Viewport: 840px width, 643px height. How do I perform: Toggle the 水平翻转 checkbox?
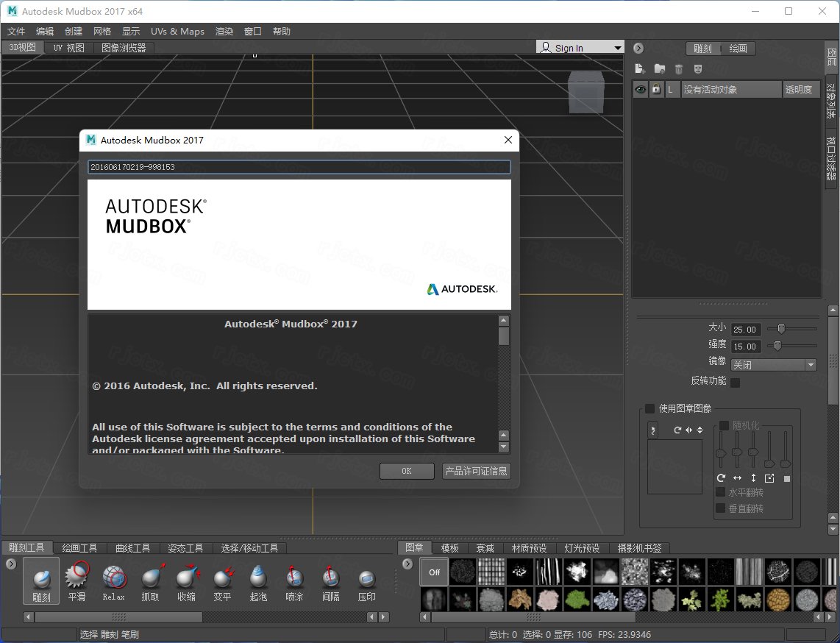pyautogui.click(x=721, y=492)
